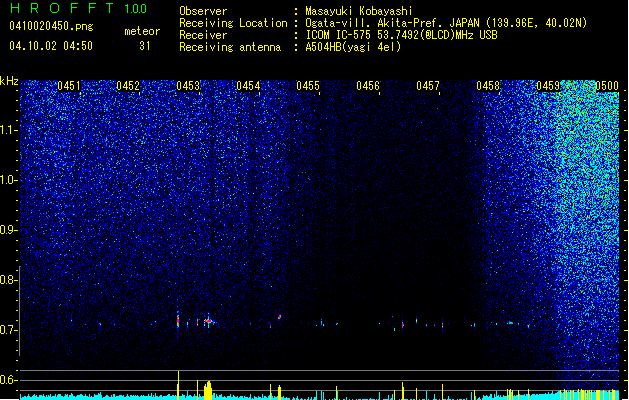Click the date stamp 04.10.02 04:50
Screen dimensions: 629x400
coord(51,46)
